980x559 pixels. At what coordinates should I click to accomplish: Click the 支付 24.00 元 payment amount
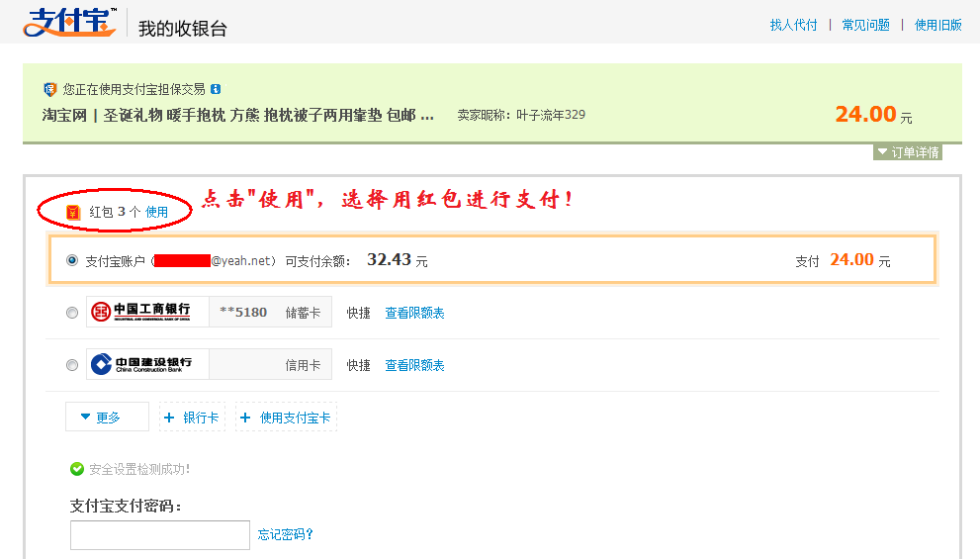pyautogui.click(x=843, y=260)
